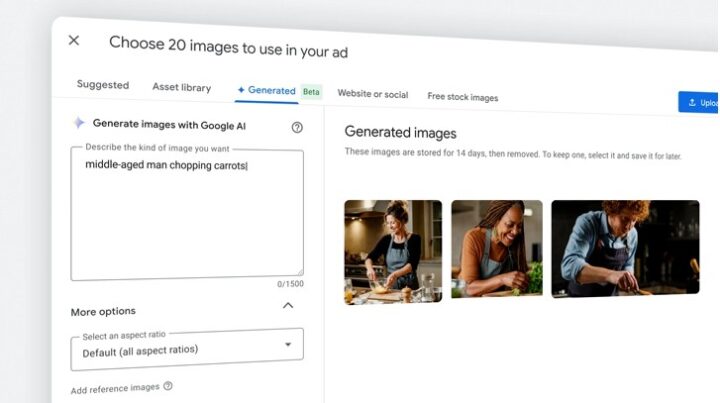Screen dimensions: 720x403
Task: Collapse the More options section
Action: coord(288,306)
